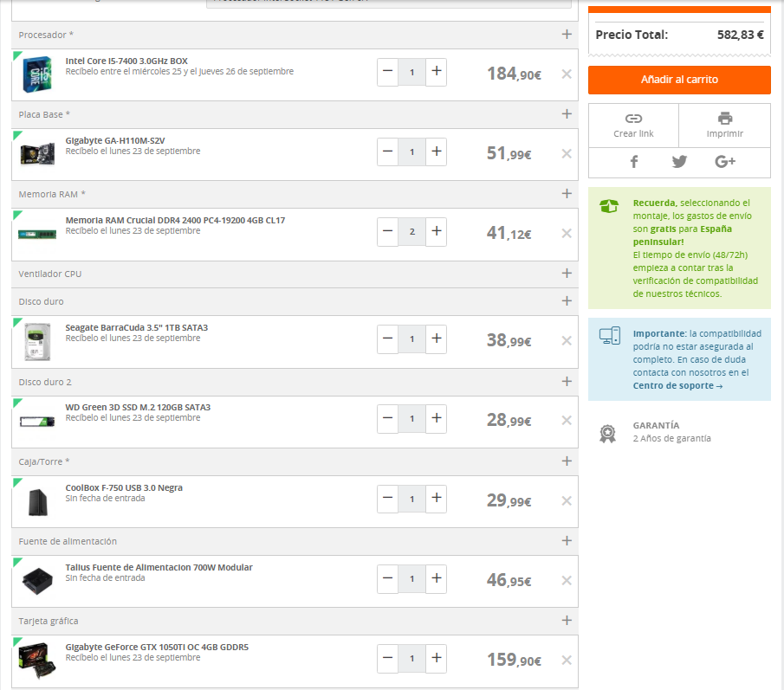Open Memoria RAM Crucial DDR4 title
Image resolution: width=784 pixels, height=690 pixels.
[175, 221]
